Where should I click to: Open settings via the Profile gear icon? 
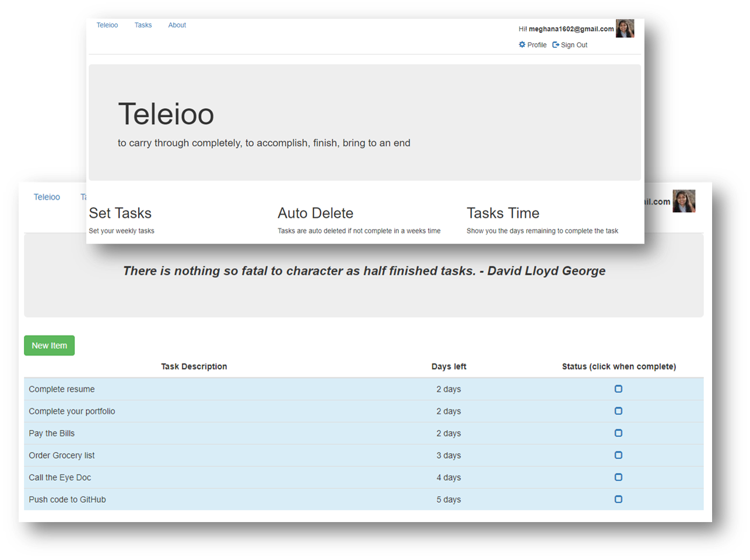522,44
